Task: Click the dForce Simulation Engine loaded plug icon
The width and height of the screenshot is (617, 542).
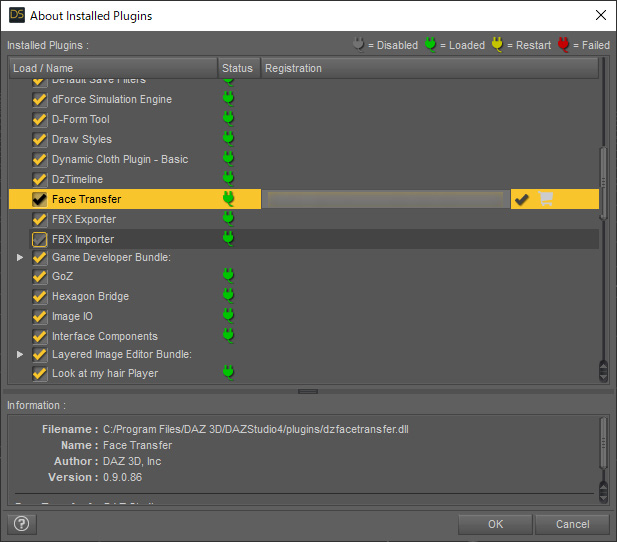Action: (x=228, y=98)
